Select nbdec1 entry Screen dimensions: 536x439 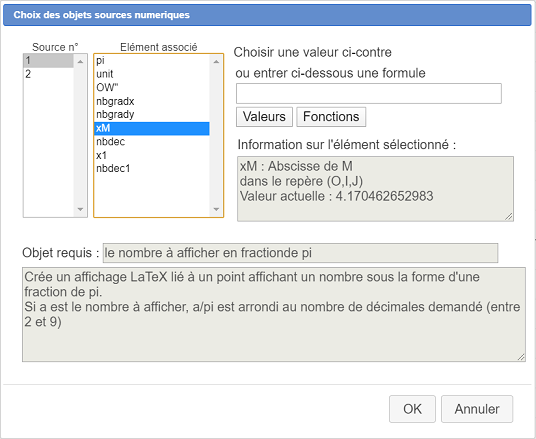(152, 169)
